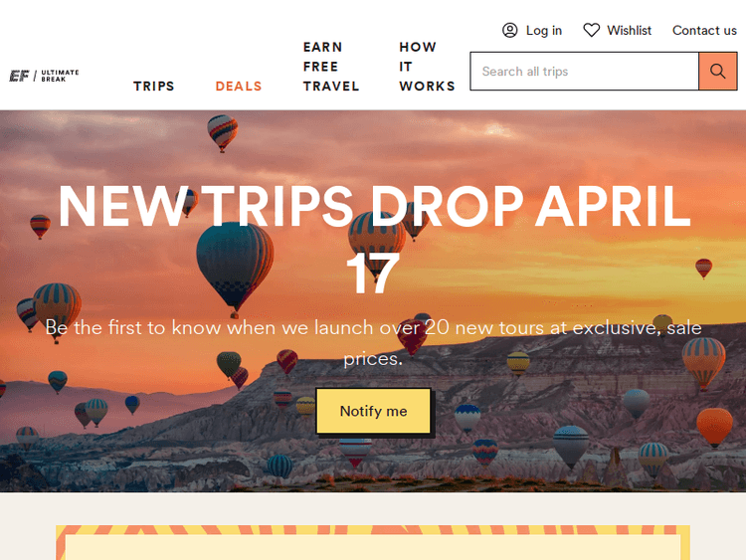The width and height of the screenshot is (746, 560).
Task: Click the orange magnifier search button
Action: click(x=718, y=72)
